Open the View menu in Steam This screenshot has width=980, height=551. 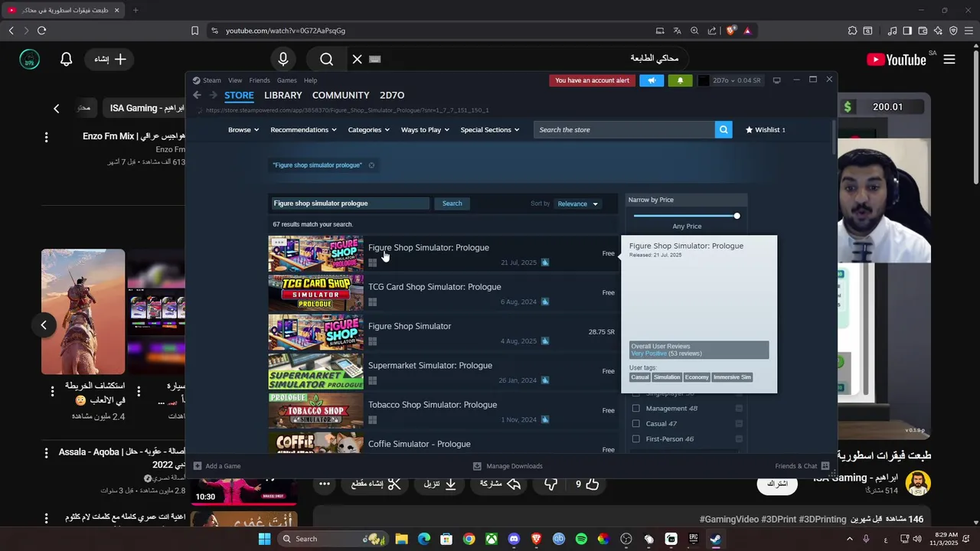235,80
